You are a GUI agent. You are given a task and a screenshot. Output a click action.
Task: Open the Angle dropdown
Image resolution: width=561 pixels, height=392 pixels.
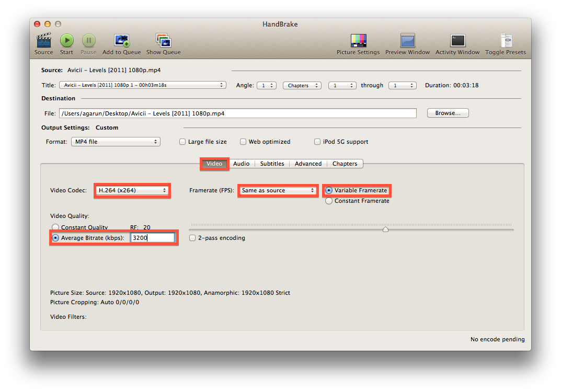(x=267, y=86)
